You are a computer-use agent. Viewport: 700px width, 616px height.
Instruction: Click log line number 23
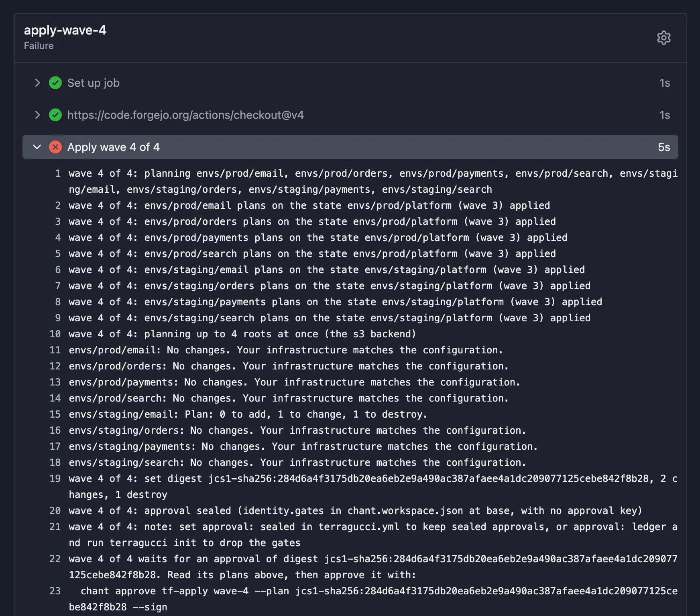click(55, 591)
